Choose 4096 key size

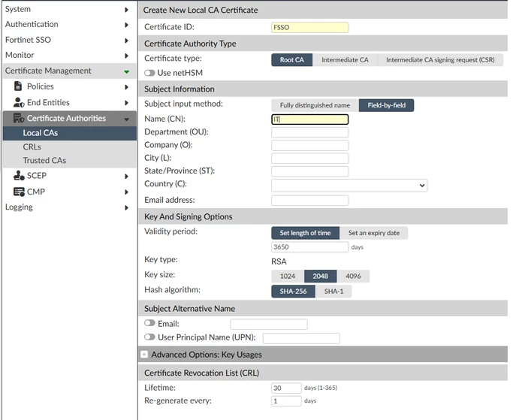[x=353, y=276]
